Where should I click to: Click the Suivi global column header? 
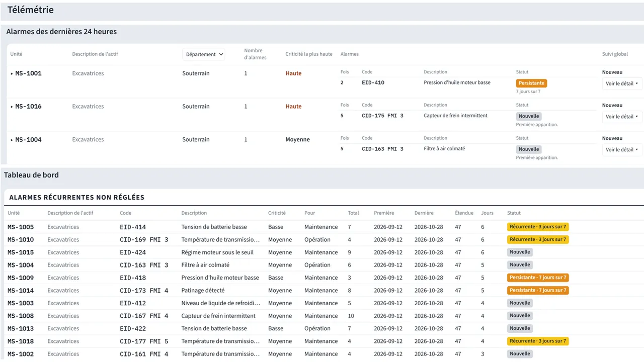click(615, 54)
